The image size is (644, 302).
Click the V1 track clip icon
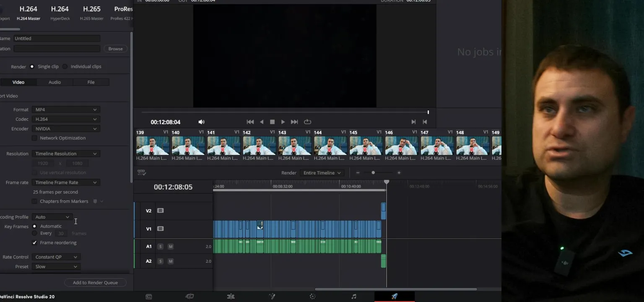[160, 229]
